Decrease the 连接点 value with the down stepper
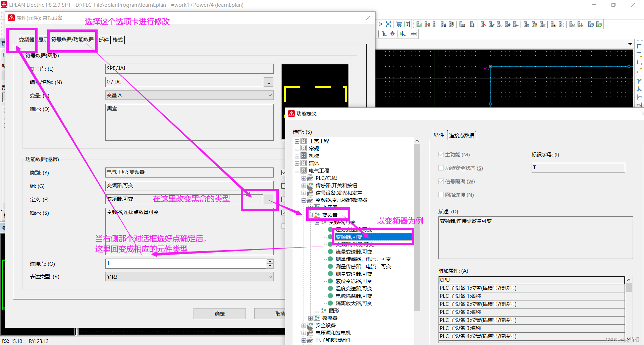The width and height of the screenshot is (644, 345). pyautogui.click(x=270, y=266)
